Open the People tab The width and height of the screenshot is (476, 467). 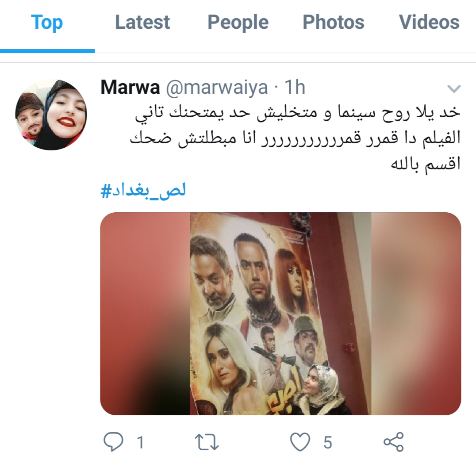click(x=238, y=22)
